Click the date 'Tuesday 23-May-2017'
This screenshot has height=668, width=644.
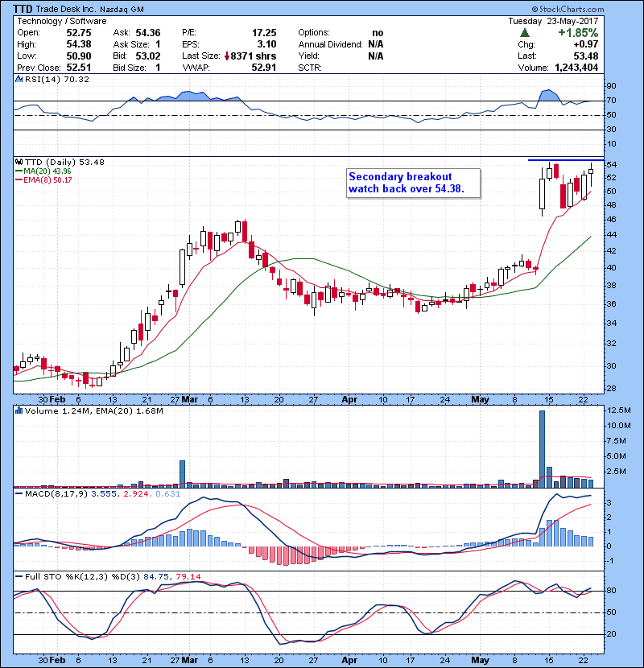pos(553,21)
